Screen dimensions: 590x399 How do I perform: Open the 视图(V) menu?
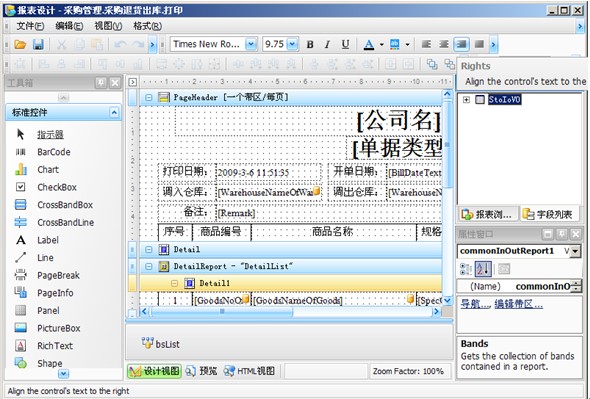pyautogui.click(x=108, y=26)
